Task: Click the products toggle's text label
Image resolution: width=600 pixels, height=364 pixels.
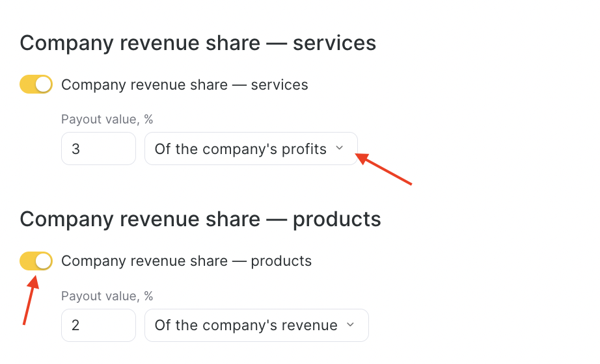Action: pyautogui.click(x=186, y=261)
